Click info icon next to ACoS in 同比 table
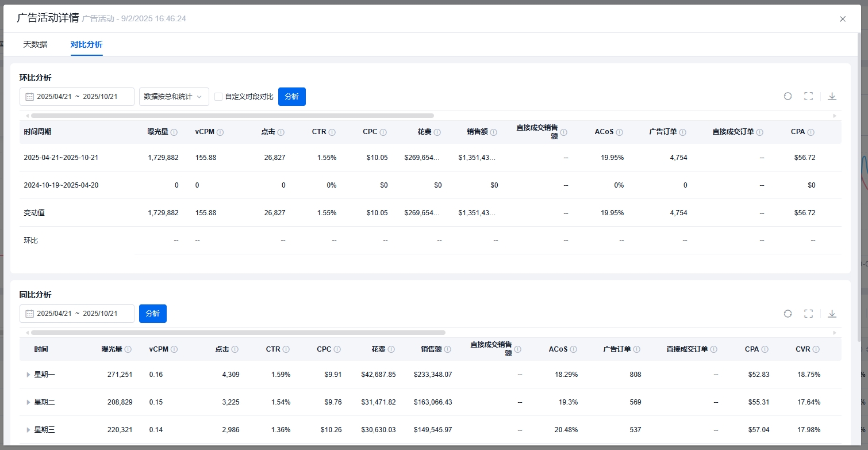Screen dimensions: 868x450 point(574,349)
